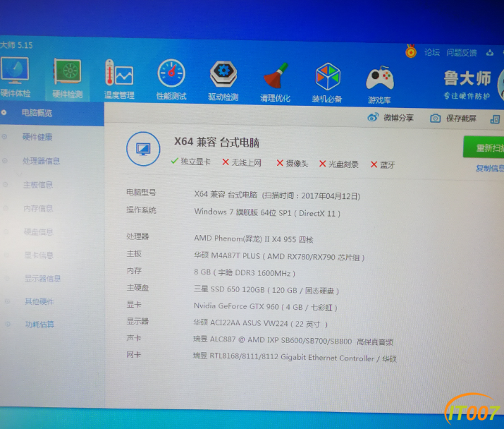Select 显卡信息 sidebar entry
Image resolution: width=504 pixels, height=429 pixels.
39,255
